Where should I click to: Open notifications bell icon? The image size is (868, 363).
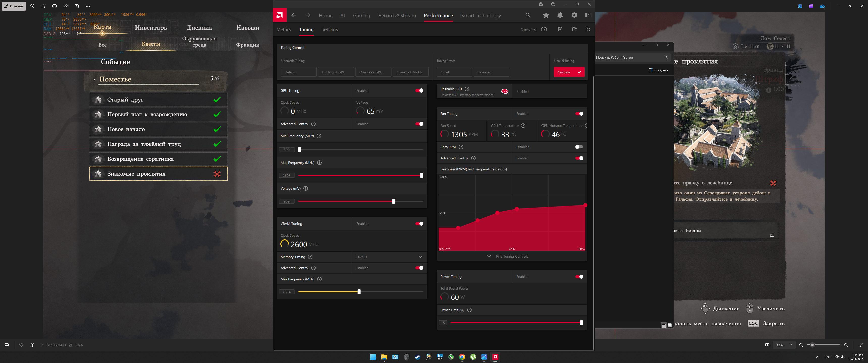click(560, 15)
